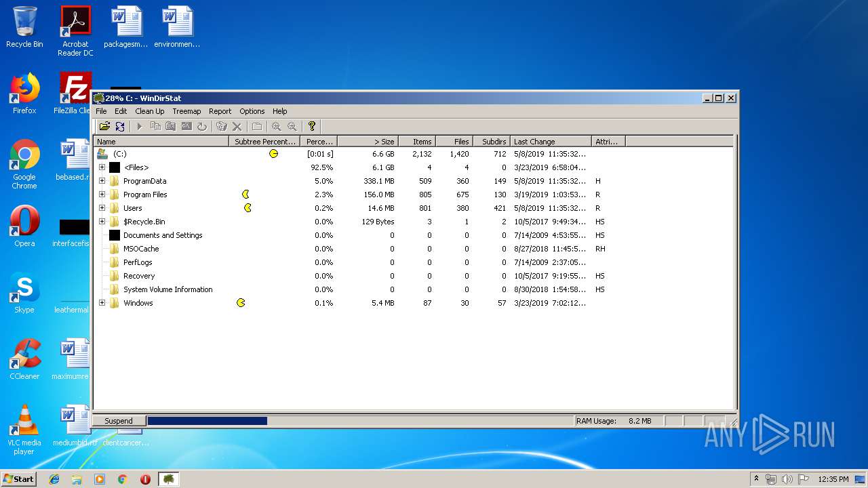Click the Command Prompt Here toolbar icon
868x488 pixels.
click(x=186, y=126)
